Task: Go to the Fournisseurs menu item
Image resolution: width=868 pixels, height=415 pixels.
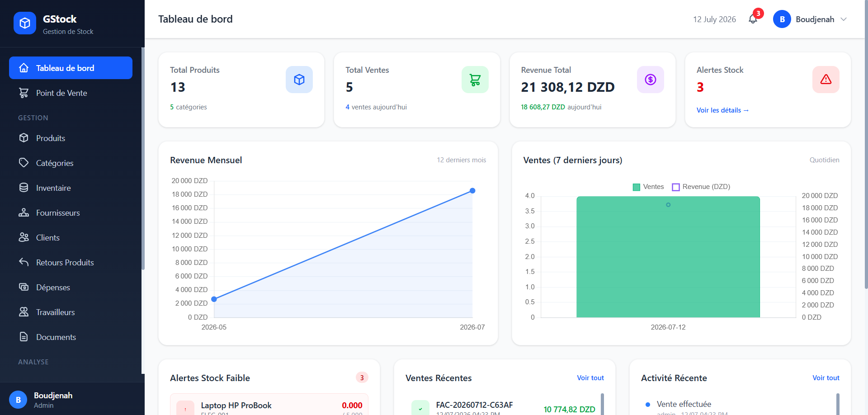Action: click(x=71, y=212)
